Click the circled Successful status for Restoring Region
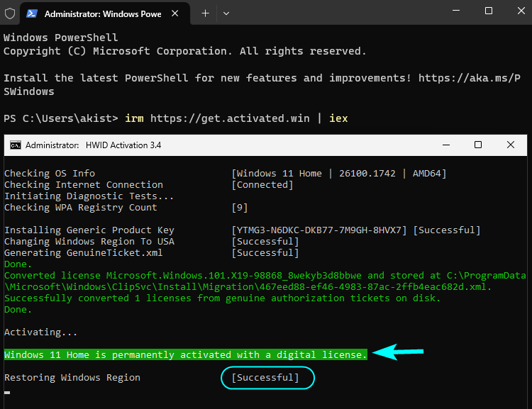The image size is (532, 409). (265, 378)
